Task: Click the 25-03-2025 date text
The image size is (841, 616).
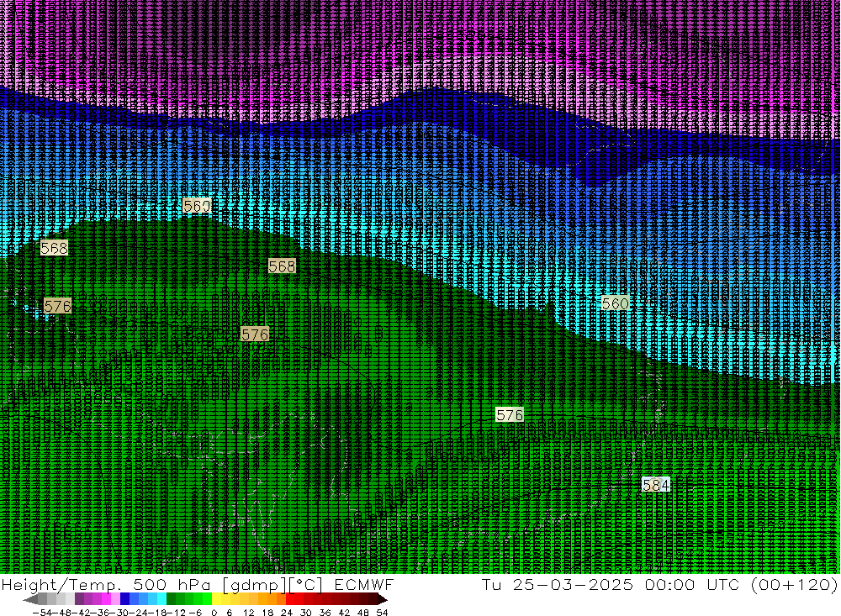Action: coord(573,584)
